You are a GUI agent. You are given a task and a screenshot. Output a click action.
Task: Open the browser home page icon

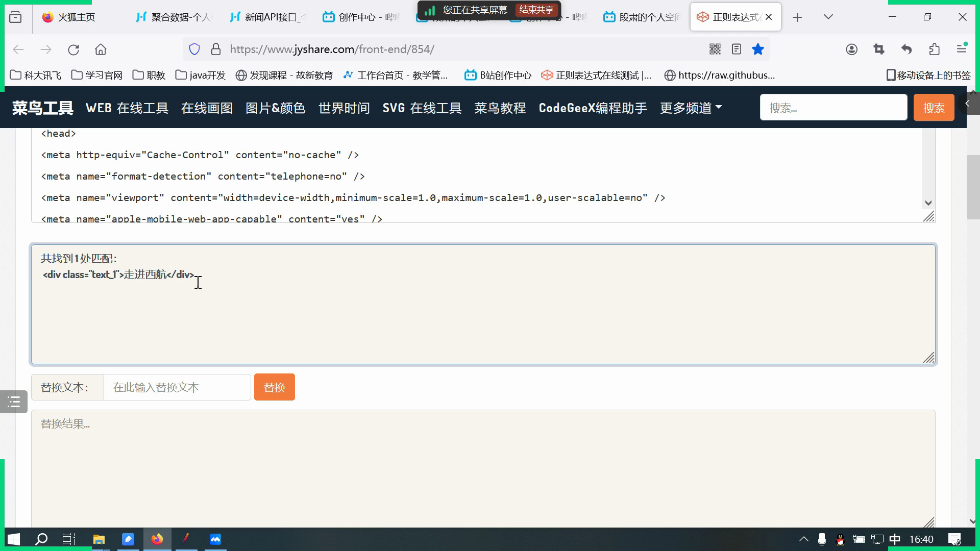[x=101, y=49]
